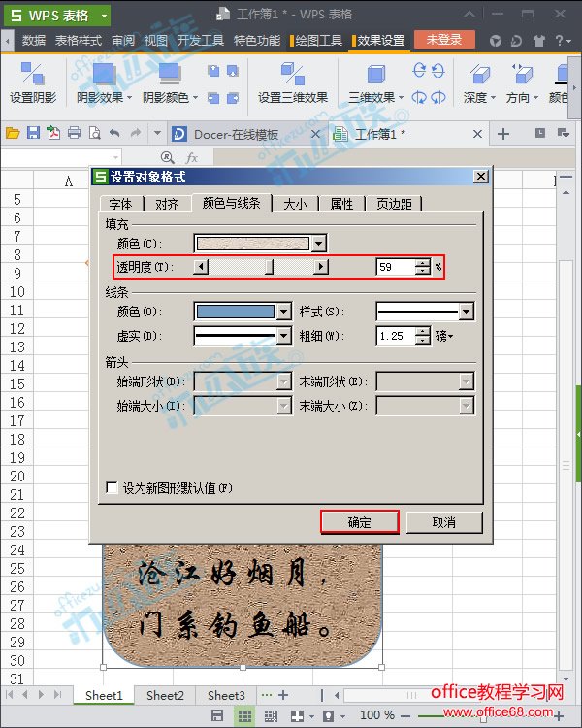Switch to the 对齐 tab

(x=167, y=204)
